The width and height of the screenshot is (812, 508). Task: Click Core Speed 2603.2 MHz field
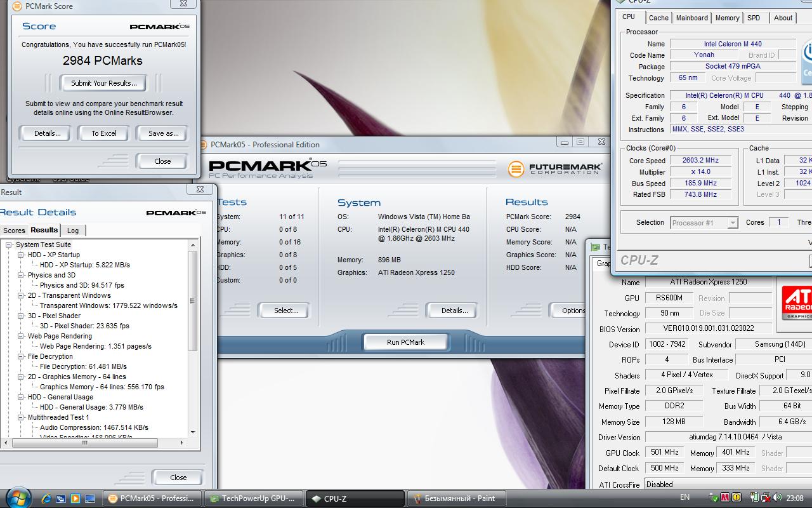pos(700,161)
